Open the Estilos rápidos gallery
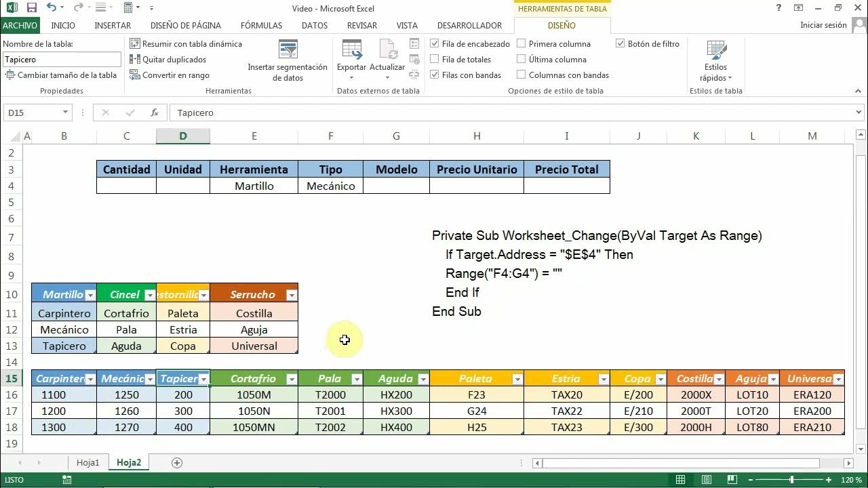 click(715, 60)
